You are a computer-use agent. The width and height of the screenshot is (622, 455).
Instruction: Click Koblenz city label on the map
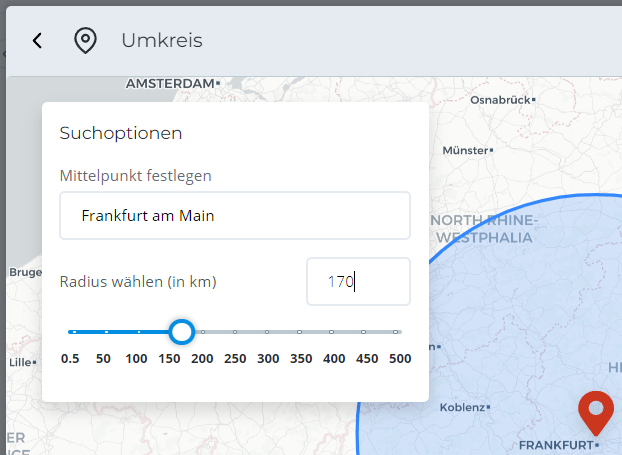click(461, 408)
